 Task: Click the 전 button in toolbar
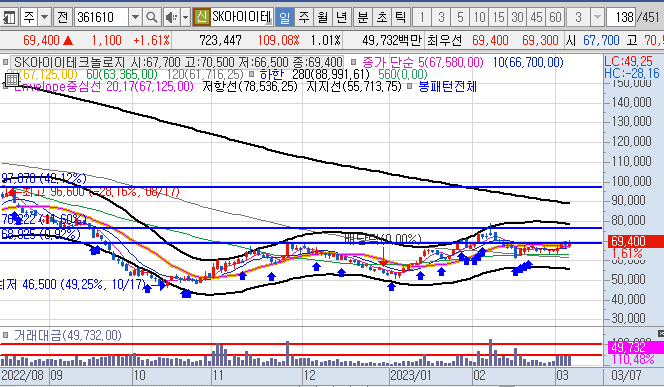pyautogui.click(x=62, y=17)
